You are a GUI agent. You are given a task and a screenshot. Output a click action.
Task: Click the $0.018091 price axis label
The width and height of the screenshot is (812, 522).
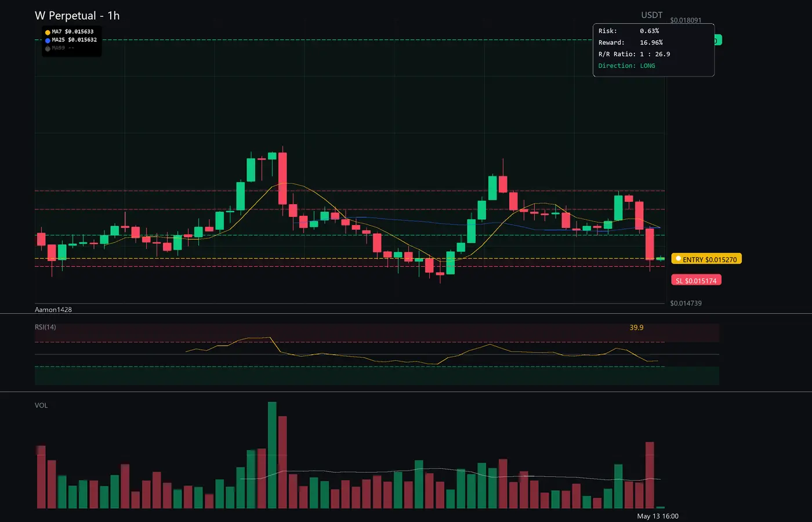click(686, 20)
